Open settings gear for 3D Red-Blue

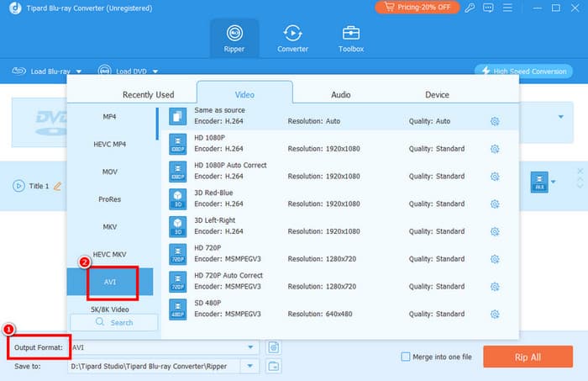click(495, 204)
